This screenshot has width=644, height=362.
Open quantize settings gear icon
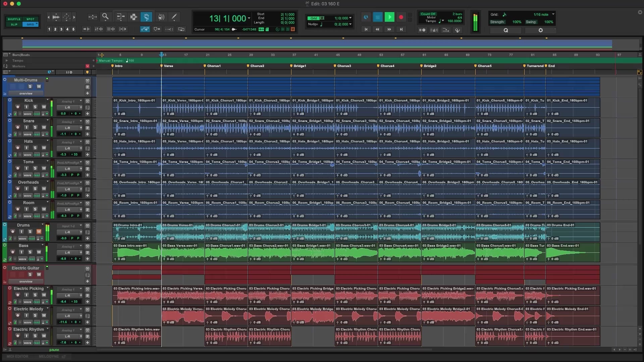(540, 30)
